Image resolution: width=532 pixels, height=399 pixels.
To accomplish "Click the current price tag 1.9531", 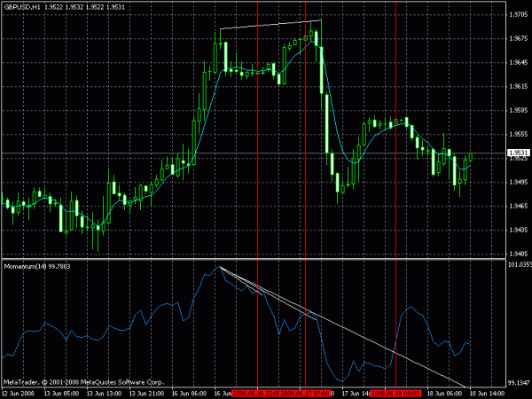I will click(519, 153).
